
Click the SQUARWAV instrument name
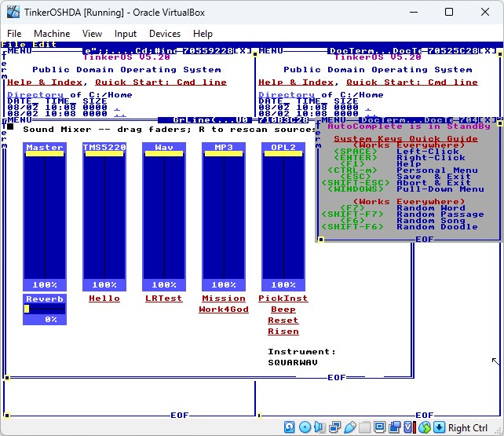[x=293, y=363]
